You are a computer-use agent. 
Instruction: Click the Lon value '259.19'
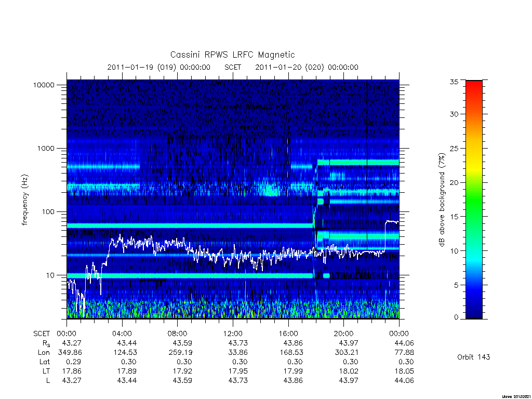180,353
